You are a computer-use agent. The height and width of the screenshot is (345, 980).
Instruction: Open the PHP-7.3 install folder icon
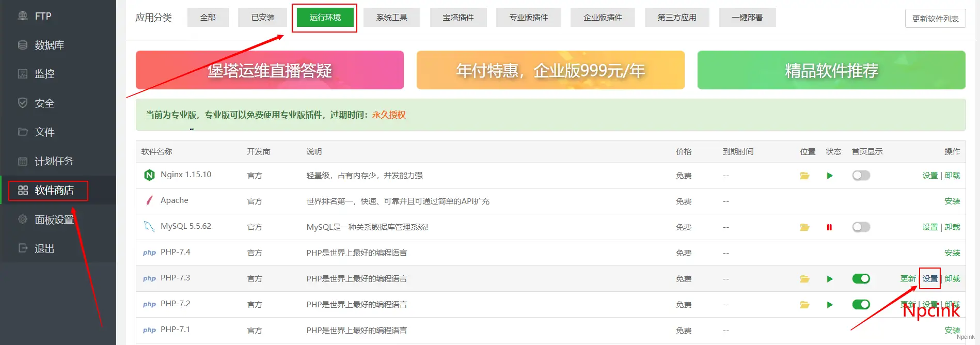coord(804,279)
